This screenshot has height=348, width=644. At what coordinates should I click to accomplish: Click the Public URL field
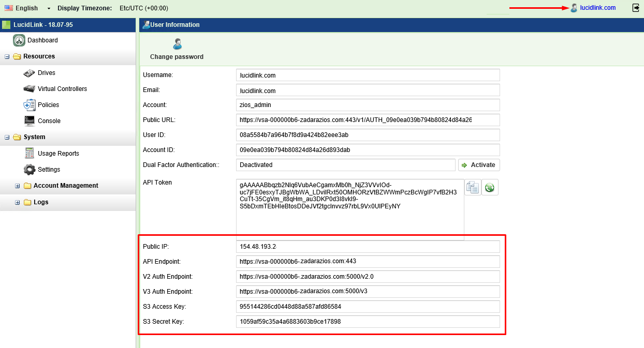pyautogui.click(x=368, y=120)
